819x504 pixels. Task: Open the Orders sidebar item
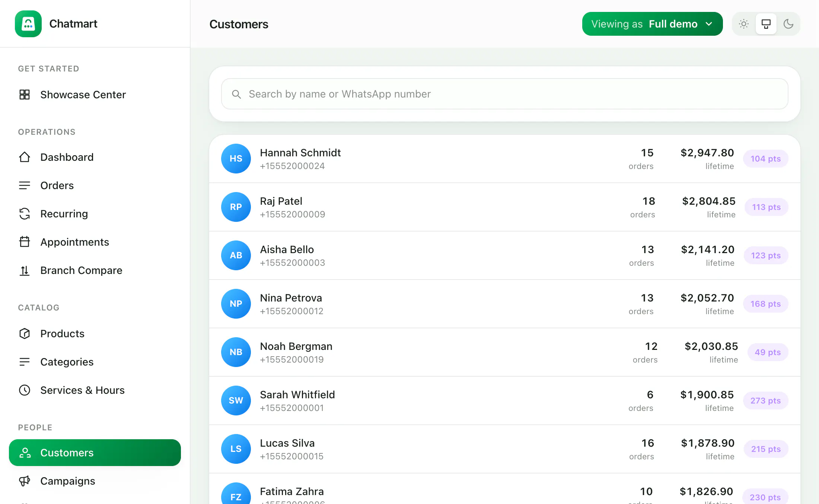tap(95, 185)
